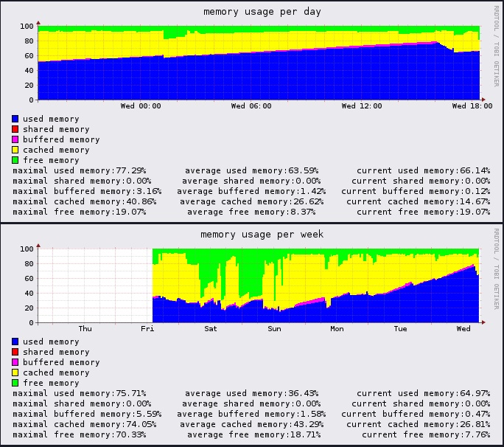Click 'average used memory:63.59%' in daily stats
The image size is (504, 447).
coord(252,170)
